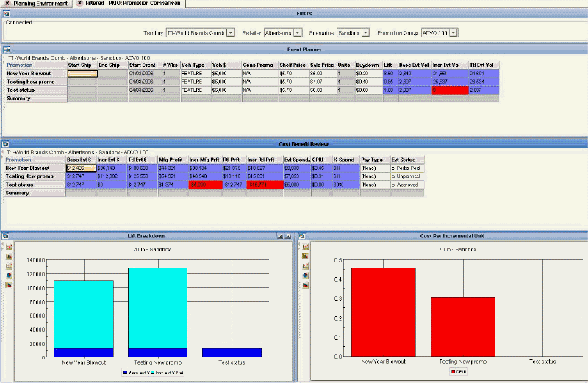
Task: Select the Test status row in Cost Benefit Review
Action: click(x=35, y=185)
